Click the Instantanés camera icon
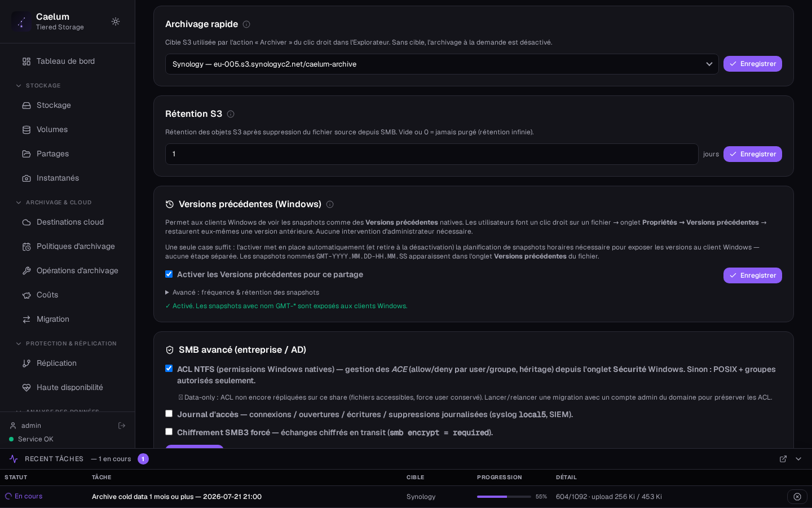 pos(27,178)
